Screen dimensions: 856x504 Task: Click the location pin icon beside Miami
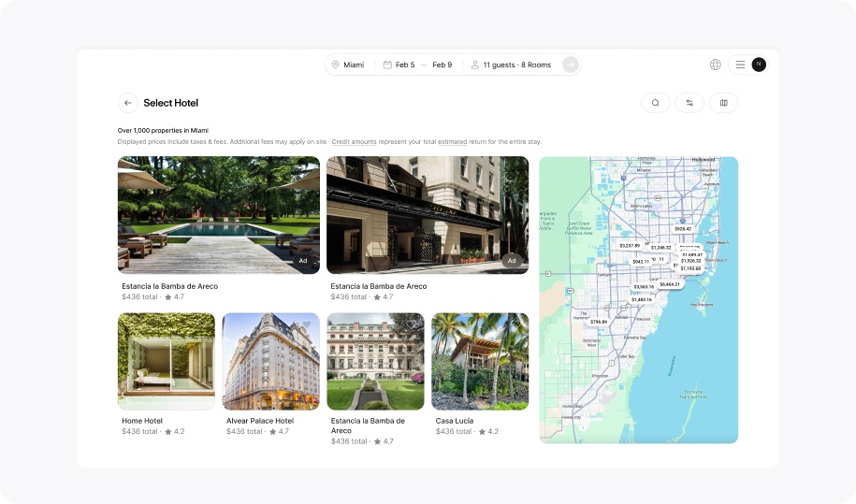pos(335,65)
